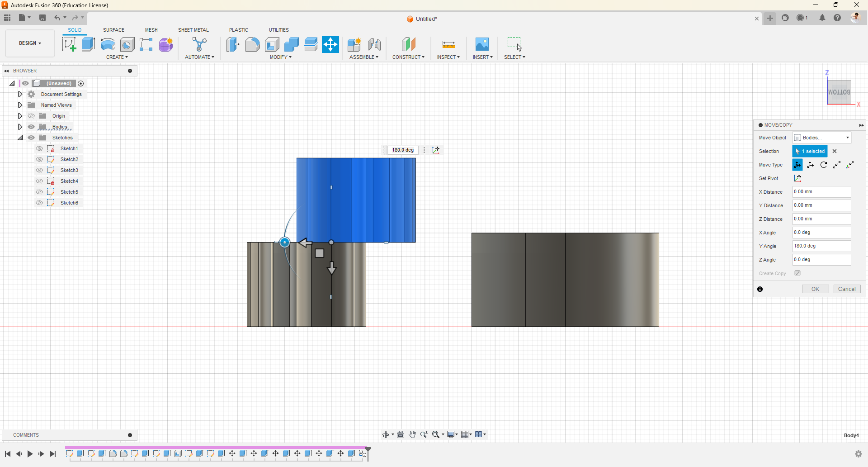868x467 pixels.
Task: Click the Measure tool under Inspect
Action: (448, 44)
